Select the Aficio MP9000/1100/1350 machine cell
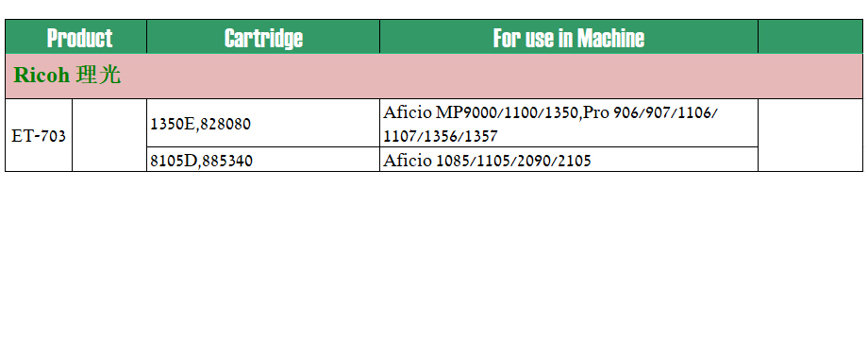 (x=569, y=123)
